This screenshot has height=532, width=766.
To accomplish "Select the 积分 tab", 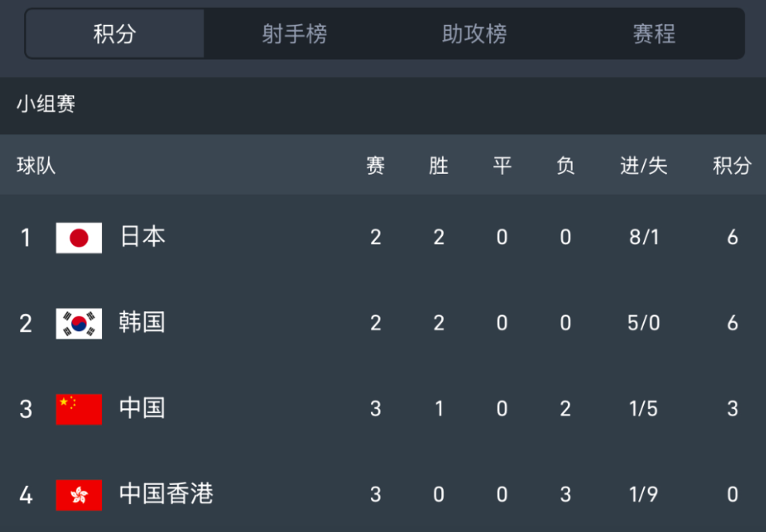I will pyautogui.click(x=115, y=34).
